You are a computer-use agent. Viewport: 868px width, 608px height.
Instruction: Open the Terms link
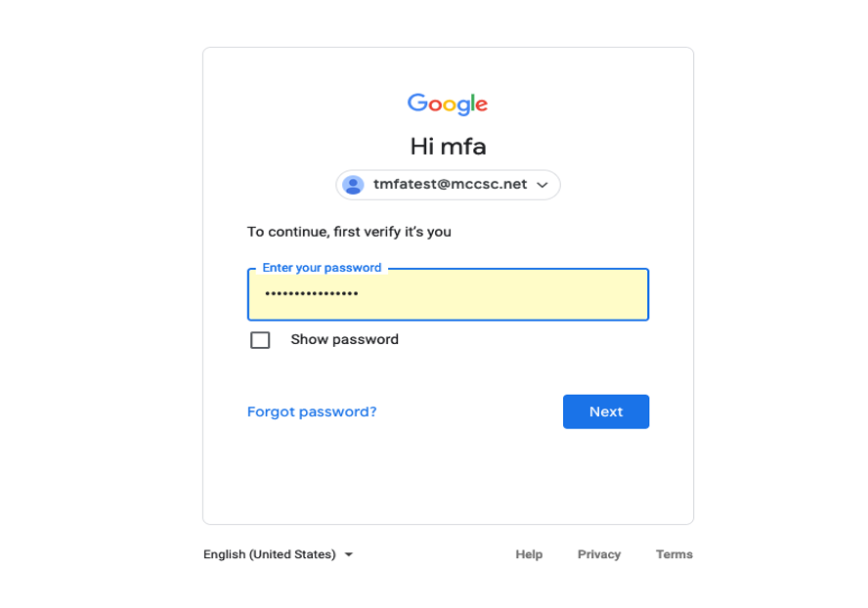[674, 554]
